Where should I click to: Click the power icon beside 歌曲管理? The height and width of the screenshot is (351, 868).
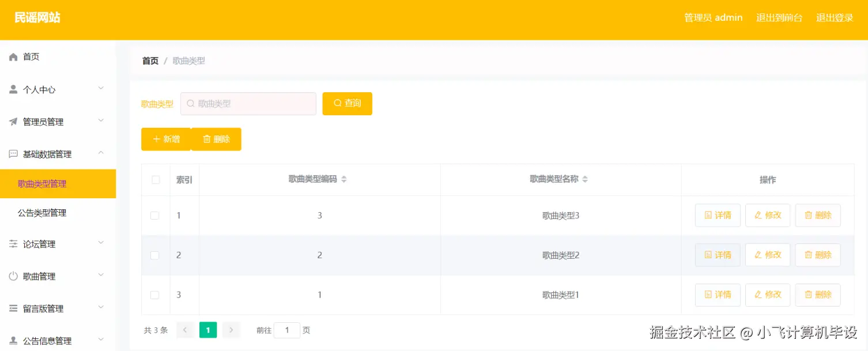[13, 276]
